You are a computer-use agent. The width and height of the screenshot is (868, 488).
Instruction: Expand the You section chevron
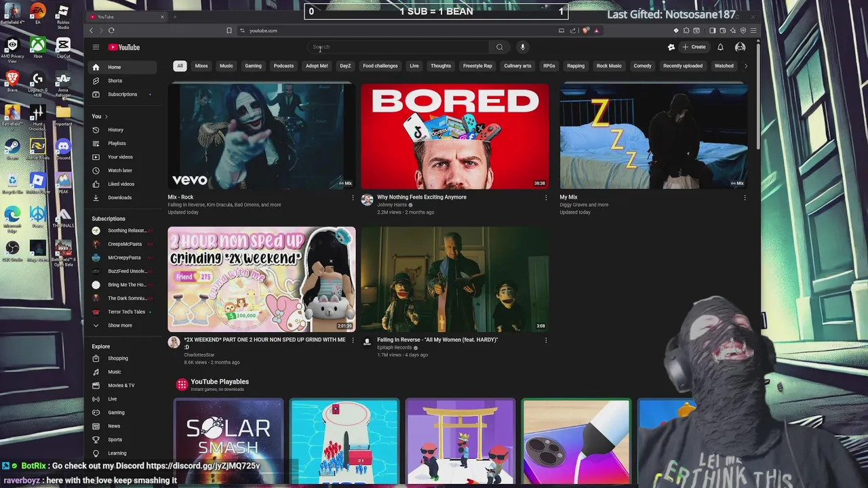point(106,117)
